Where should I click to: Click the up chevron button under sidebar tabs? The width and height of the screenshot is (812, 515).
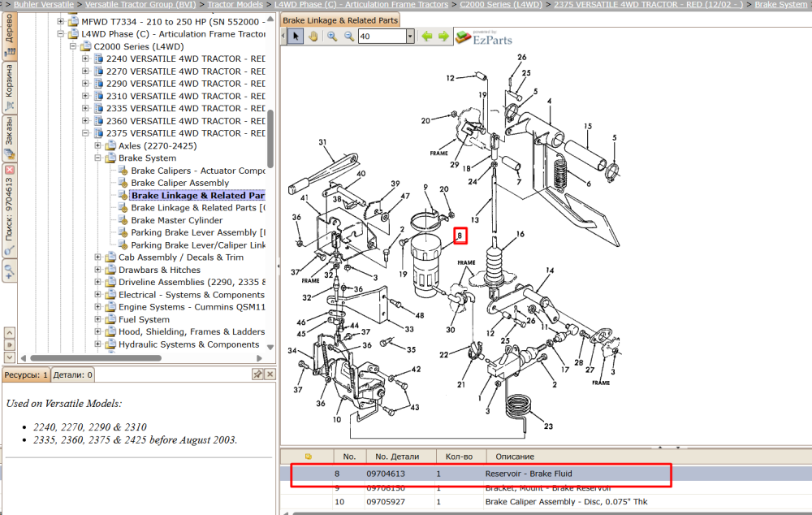point(9,332)
